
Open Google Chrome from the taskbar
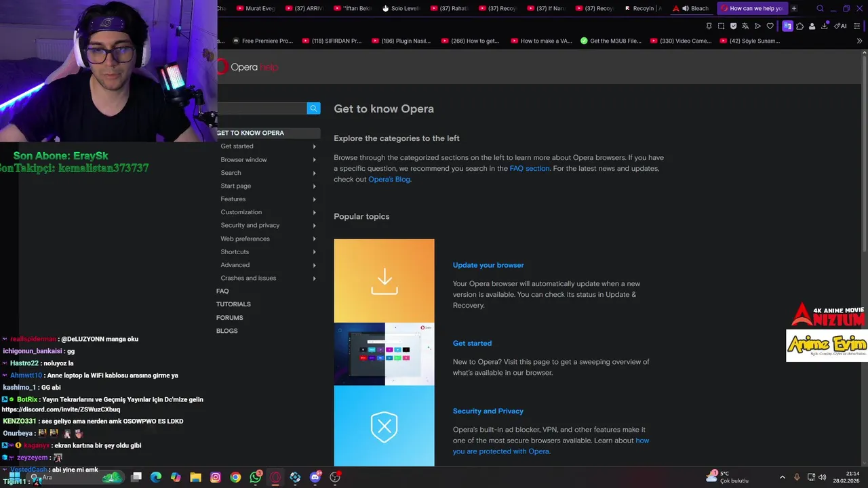pyautogui.click(x=235, y=477)
